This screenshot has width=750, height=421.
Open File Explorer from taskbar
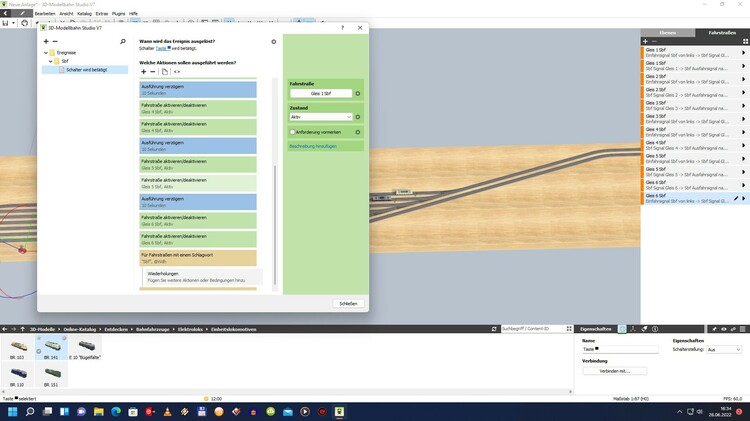[x=99, y=412]
